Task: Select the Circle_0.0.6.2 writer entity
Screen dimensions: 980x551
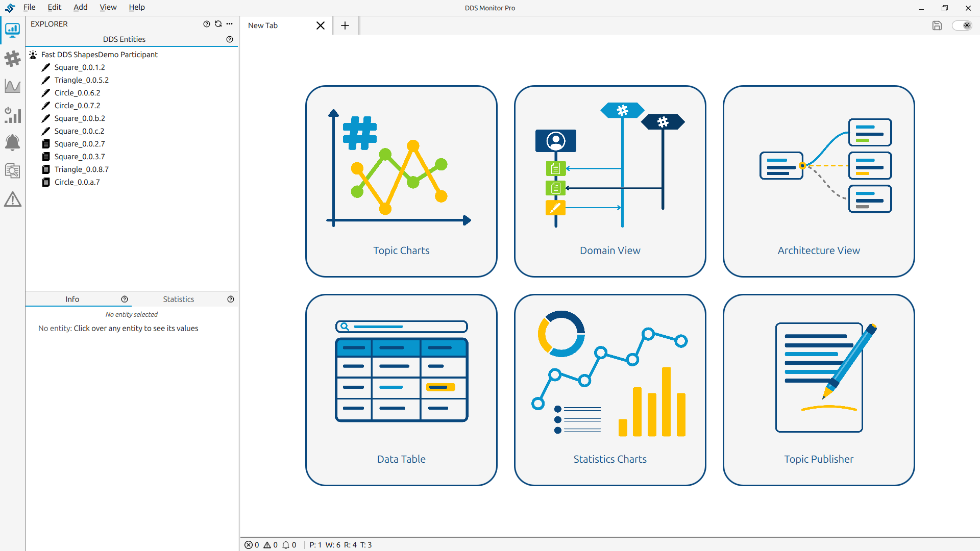Action: coord(77,93)
